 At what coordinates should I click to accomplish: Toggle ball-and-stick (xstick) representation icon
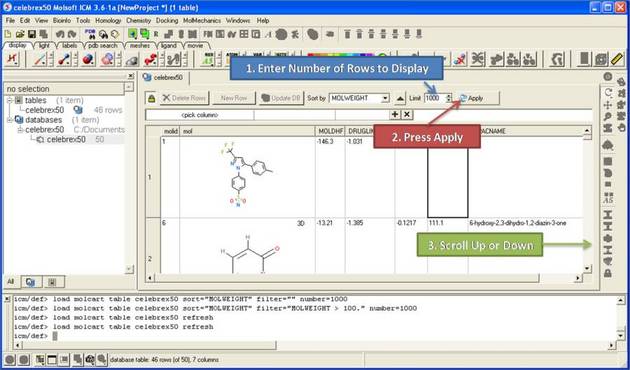point(64,59)
